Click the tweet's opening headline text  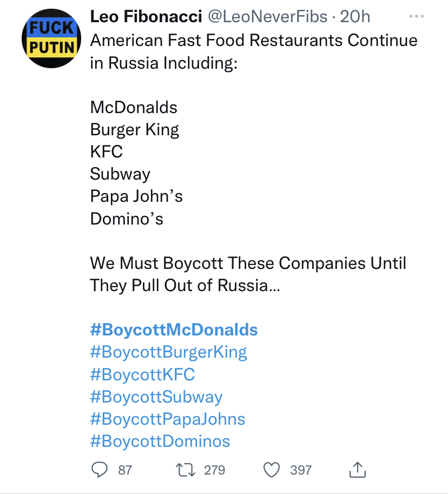point(254,51)
